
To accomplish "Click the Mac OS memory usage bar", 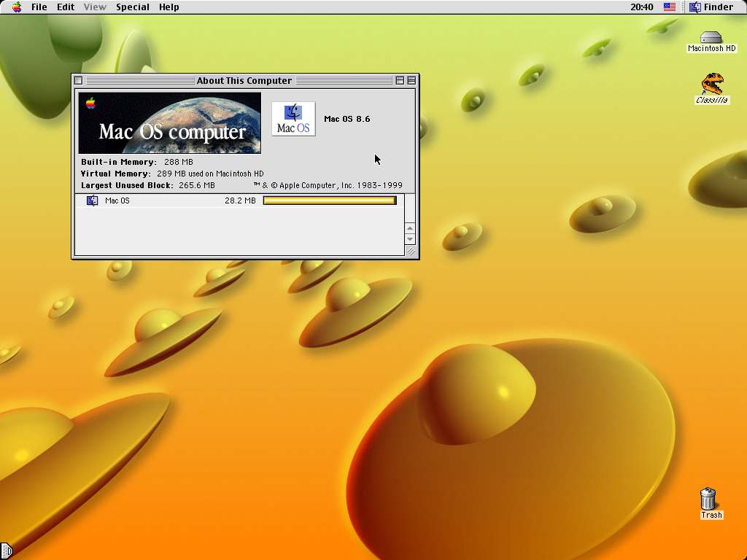I will [330, 201].
